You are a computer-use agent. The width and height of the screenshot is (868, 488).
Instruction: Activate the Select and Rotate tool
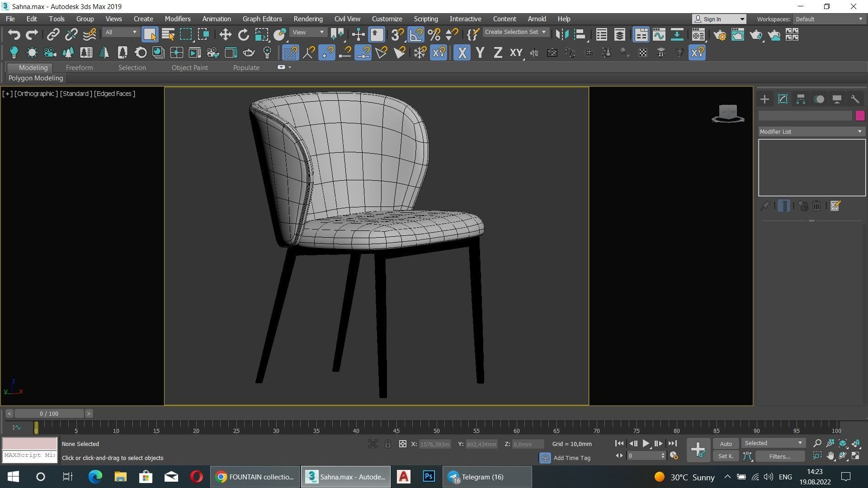tap(243, 35)
